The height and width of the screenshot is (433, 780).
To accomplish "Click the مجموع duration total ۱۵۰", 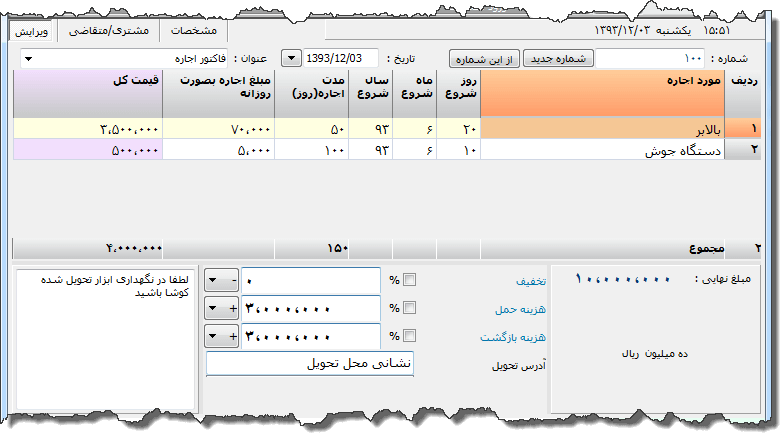I will coord(312,248).
